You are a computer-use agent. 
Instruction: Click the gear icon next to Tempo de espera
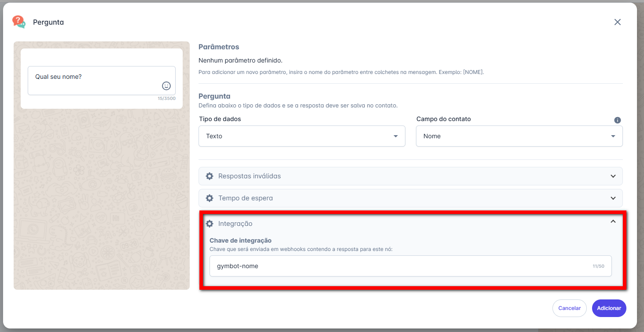(210, 198)
